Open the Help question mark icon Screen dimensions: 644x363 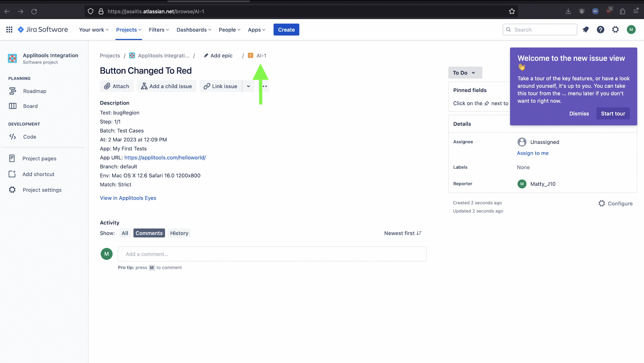[601, 30]
